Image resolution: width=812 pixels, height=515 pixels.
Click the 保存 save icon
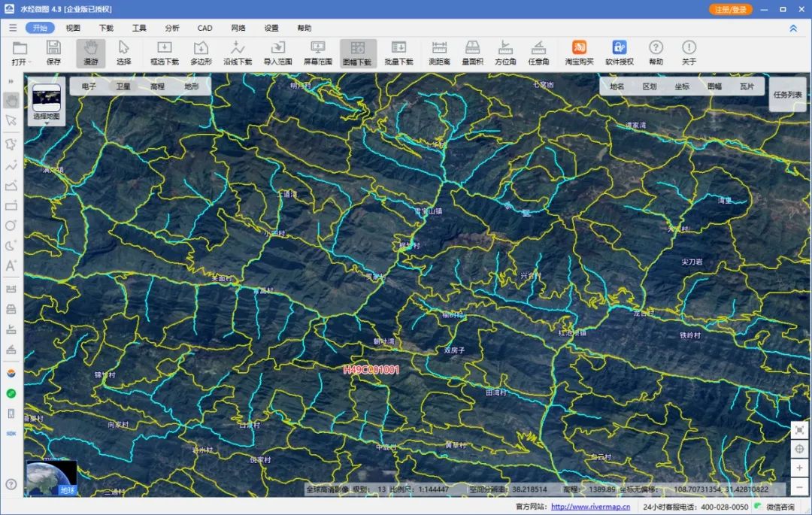coord(53,53)
